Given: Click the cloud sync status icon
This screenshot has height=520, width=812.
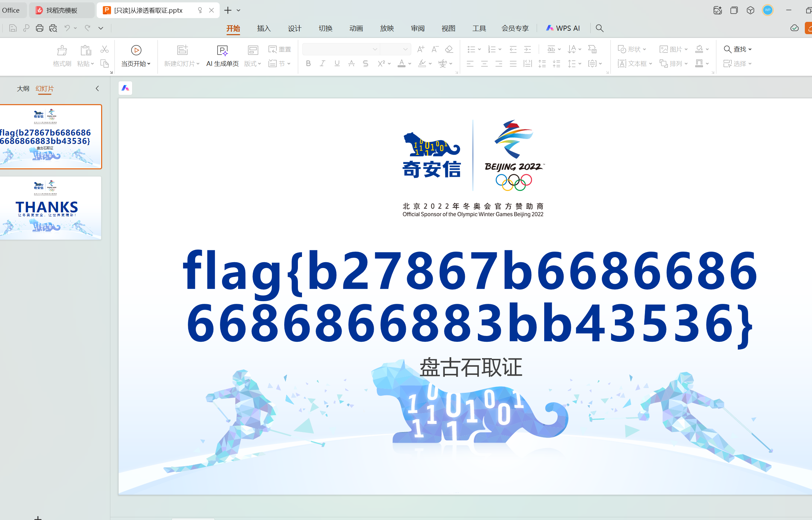Looking at the screenshot, I should pyautogui.click(x=795, y=28).
